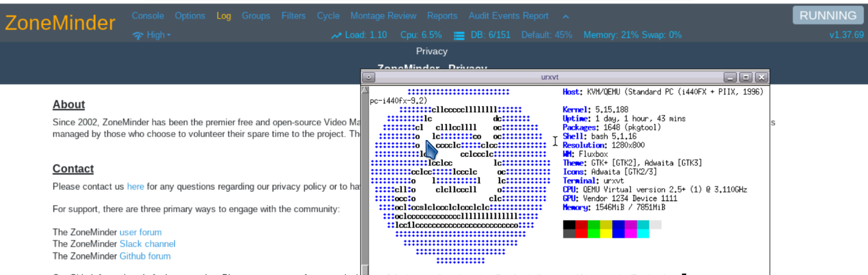Click the Kernel: 5.15.188 line
The height and width of the screenshot is (275, 868).
pyautogui.click(x=595, y=110)
